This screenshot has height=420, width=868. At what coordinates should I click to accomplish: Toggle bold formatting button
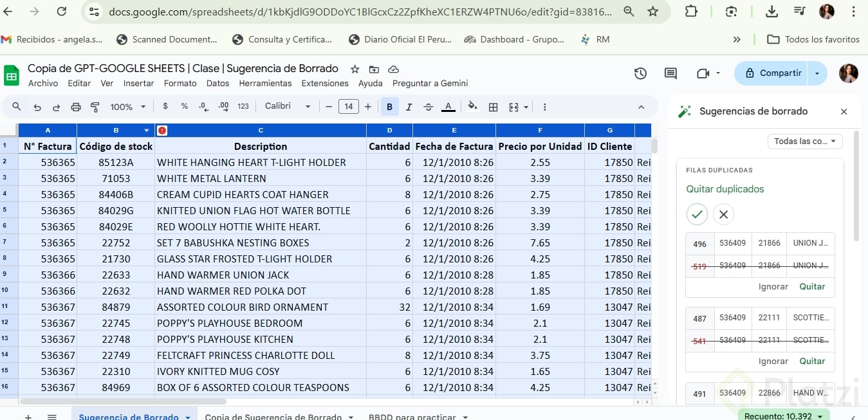[x=389, y=107]
